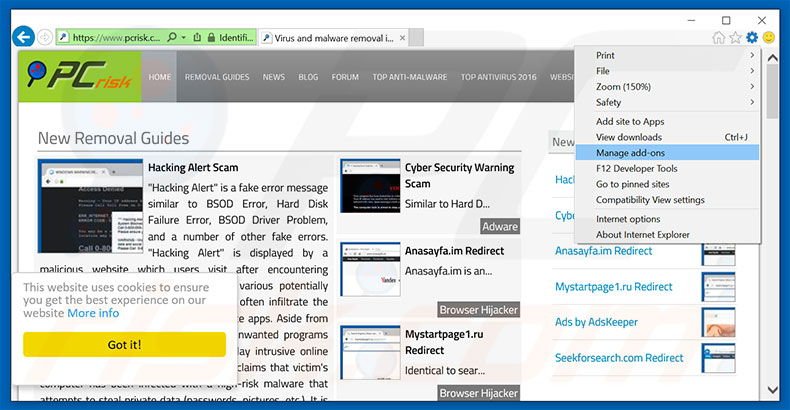Click Hacking Alert Scam thumbnail
The image size is (790, 410).
pyautogui.click(x=90, y=206)
